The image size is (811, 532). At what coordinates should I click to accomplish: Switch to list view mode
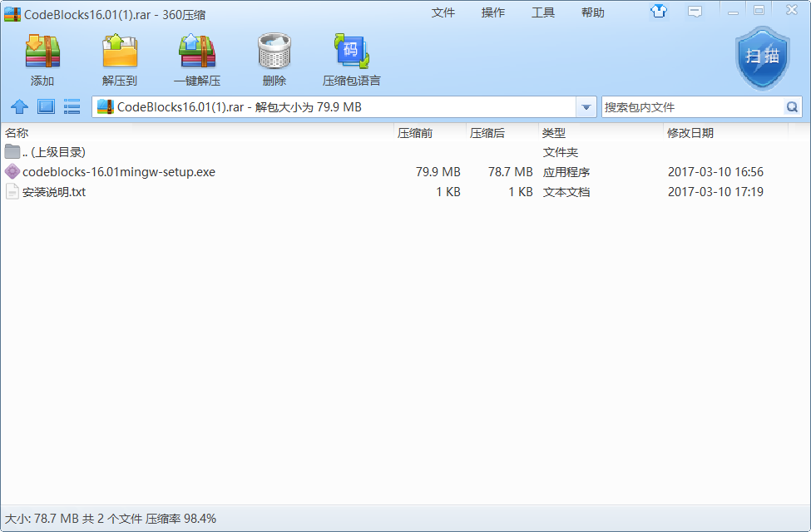[x=72, y=107]
